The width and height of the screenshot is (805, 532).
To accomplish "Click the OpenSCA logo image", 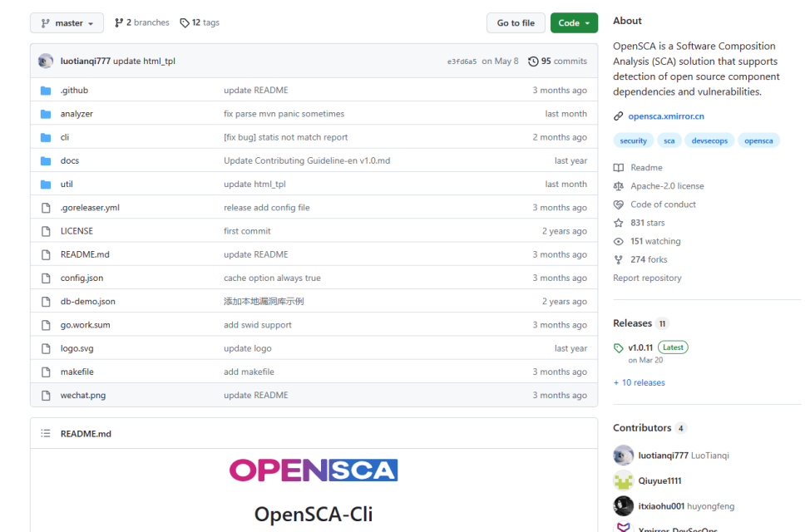I will click(x=314, y=470).
